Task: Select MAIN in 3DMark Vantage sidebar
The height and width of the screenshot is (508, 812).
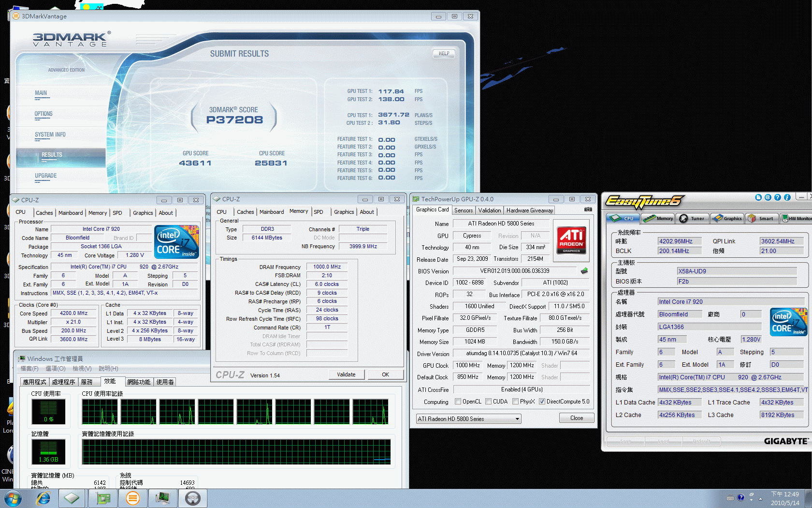Action: click(41, 93)
